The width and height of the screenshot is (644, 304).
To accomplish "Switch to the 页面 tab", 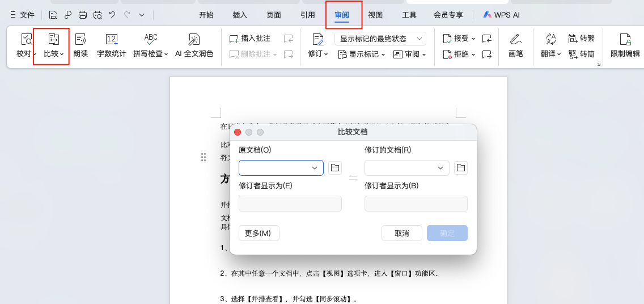I will point(274,15).
